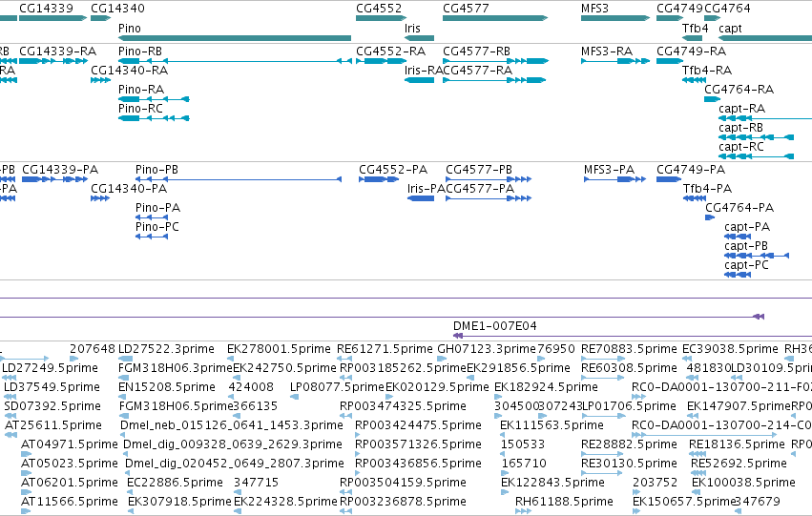Select EST LP08077.5prime

tap(294, 397)
